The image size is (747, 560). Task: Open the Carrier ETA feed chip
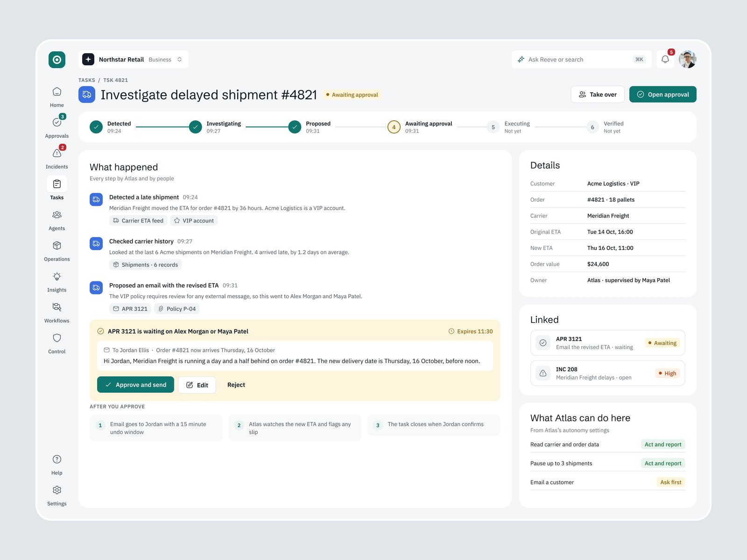(x=138, y=221)
